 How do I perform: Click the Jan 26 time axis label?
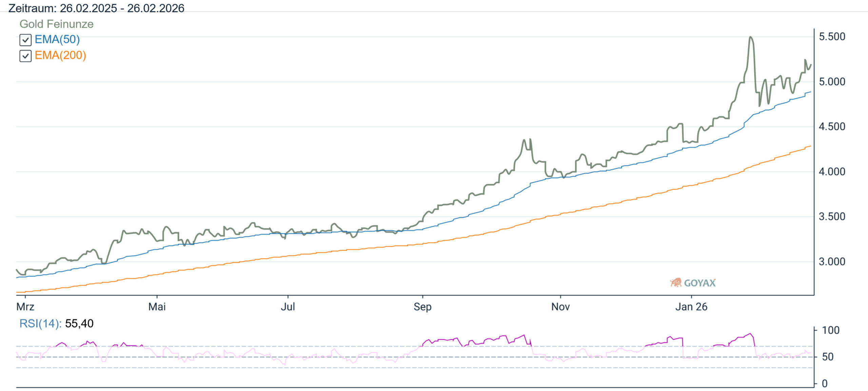click(691, 307)
